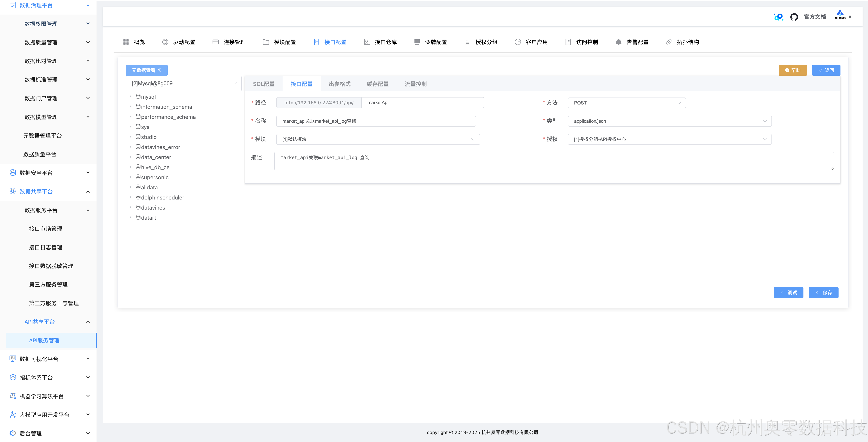Click the blue community logo icon beside GitHub
Screen dimensions: 868x442
tap(778, 17)
